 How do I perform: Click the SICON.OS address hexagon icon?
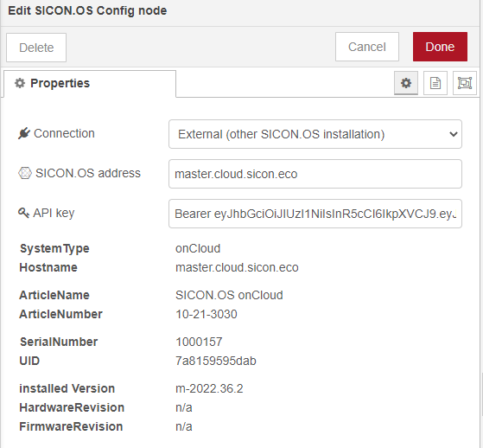[25, 173]
